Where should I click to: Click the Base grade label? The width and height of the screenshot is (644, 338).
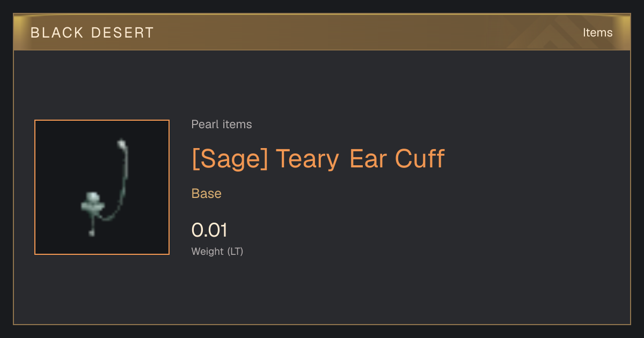tap(207, 194)
